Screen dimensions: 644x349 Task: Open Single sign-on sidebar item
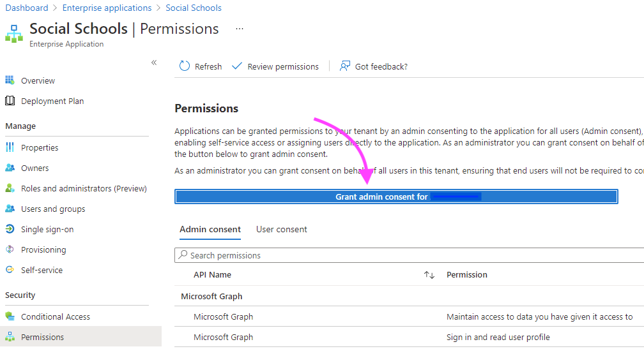47,230
